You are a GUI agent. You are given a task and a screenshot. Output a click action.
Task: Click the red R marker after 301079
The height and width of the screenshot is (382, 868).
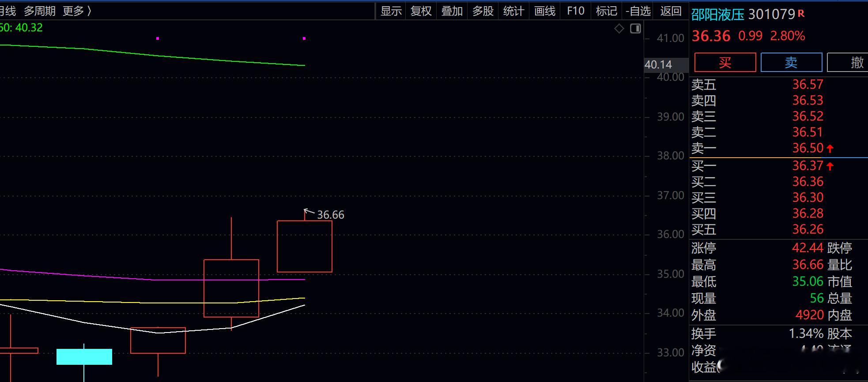pyautogui.click(x=801, y=14)
